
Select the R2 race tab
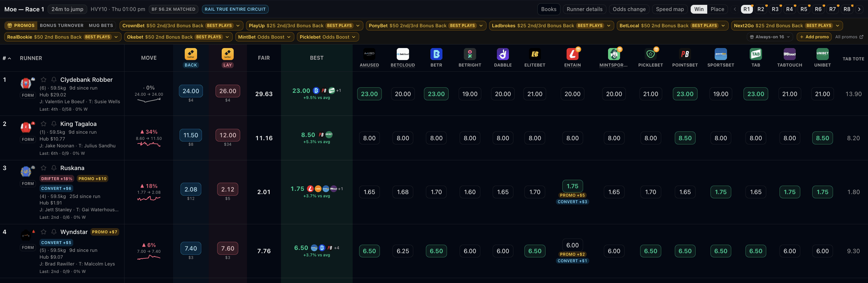tap(760, 9)
